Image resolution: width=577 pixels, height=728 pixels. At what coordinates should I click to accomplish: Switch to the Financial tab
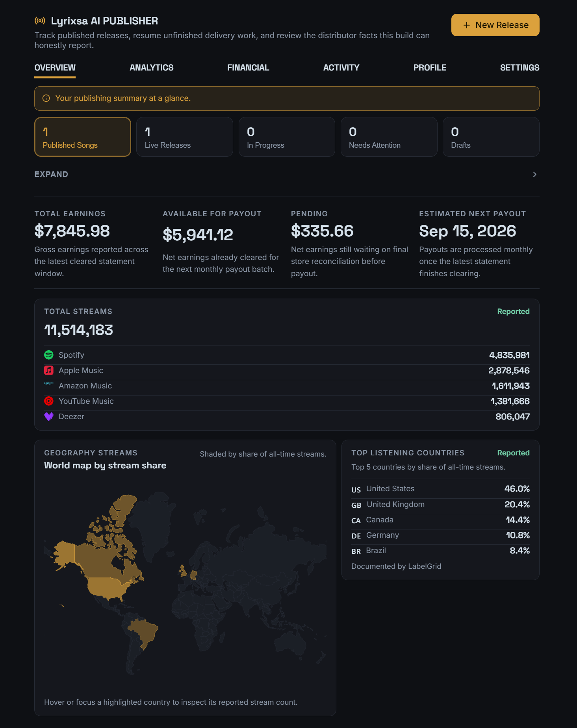click(x=248, y=68)
